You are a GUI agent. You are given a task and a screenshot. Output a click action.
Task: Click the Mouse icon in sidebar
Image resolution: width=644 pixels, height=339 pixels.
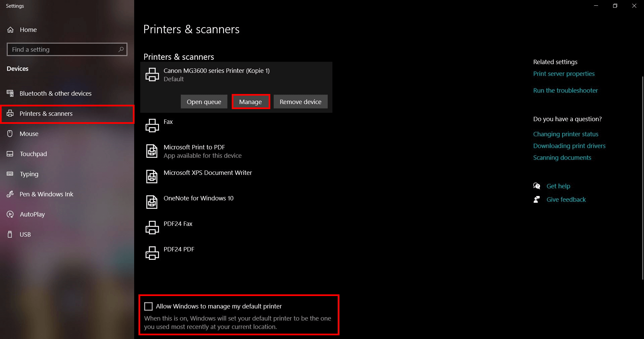10,134
